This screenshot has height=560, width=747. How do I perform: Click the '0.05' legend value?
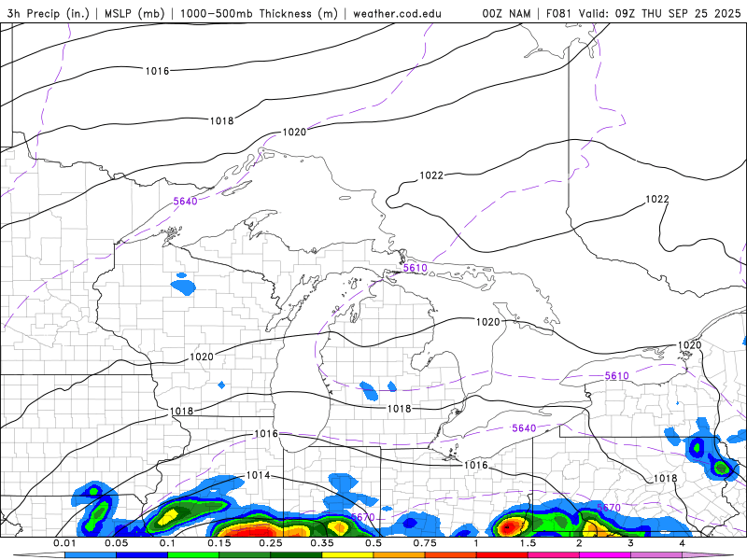116,543
